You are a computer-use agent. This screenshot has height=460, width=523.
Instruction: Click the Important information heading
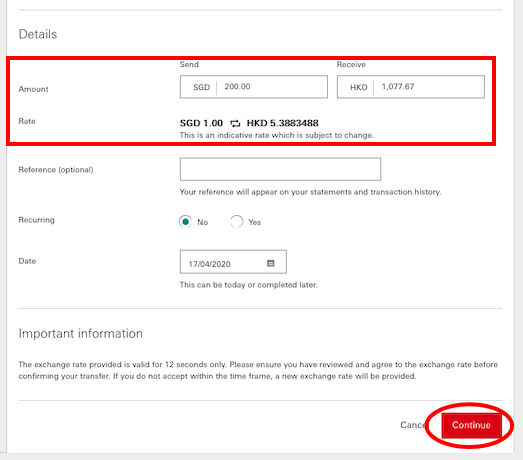coord(80,334)
